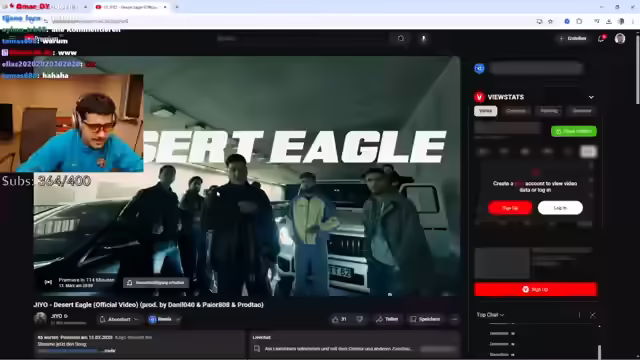Image resolution: width=640 pixels, height=360 pixels.
Task: Click the green ViewStats action button
Action: (x=573, y=131)
